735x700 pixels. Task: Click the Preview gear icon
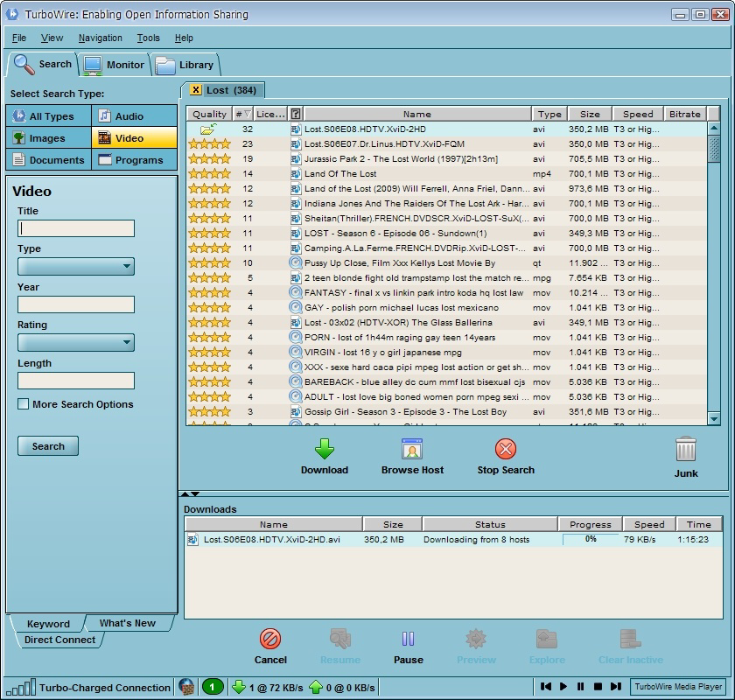(x=476, y=639)
